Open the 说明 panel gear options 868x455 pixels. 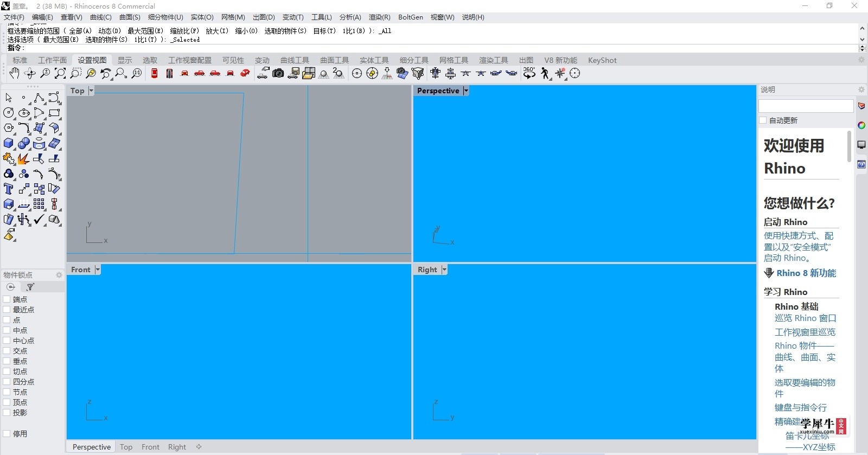click(x=861, y=89)
